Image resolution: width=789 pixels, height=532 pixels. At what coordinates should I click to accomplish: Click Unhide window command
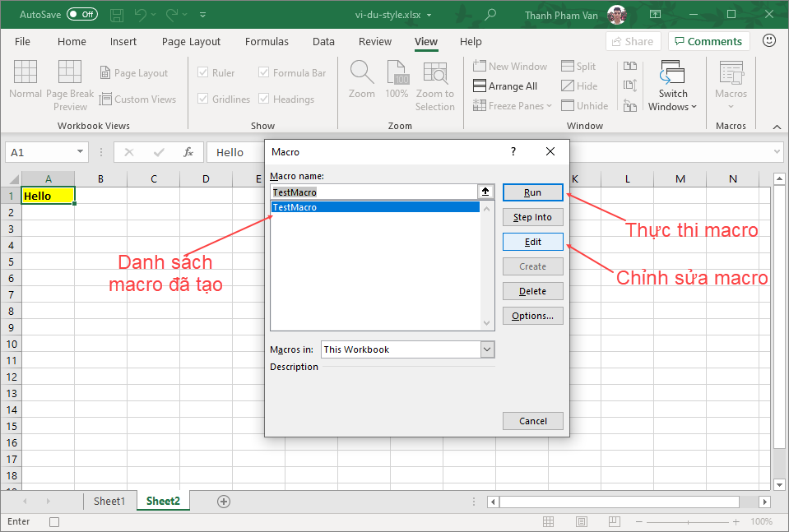click(x=585, y=105)
